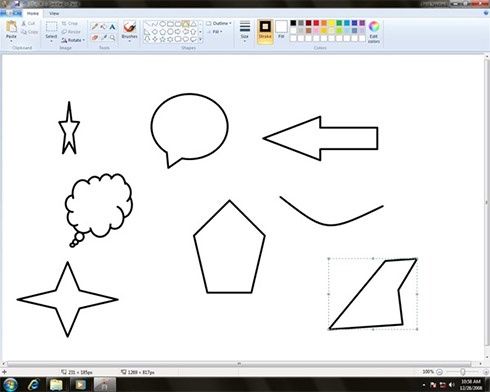The image size is (490, 392).
Task: Select the Eraser tool
Action: 95,38
